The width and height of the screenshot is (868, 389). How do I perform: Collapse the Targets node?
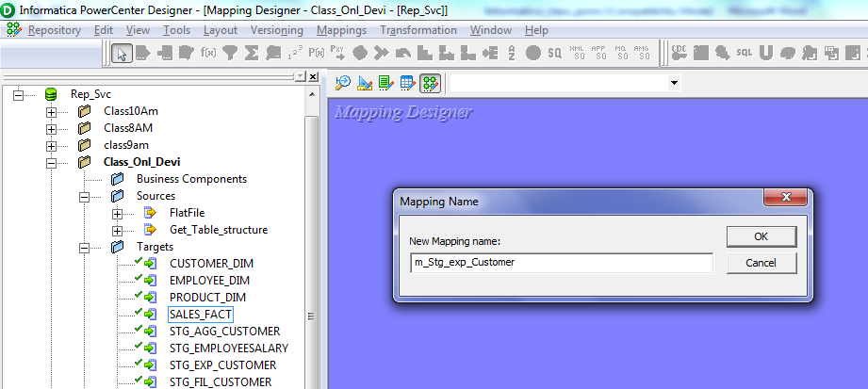pos(84,248)
